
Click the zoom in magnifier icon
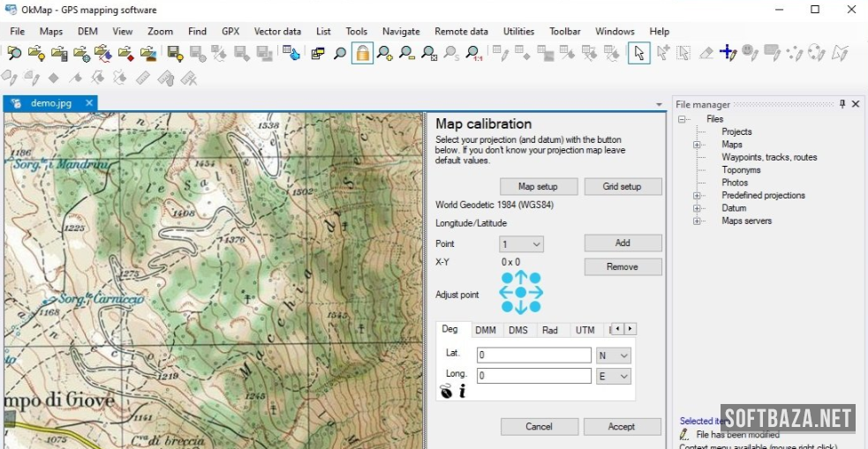click(385, 53)
